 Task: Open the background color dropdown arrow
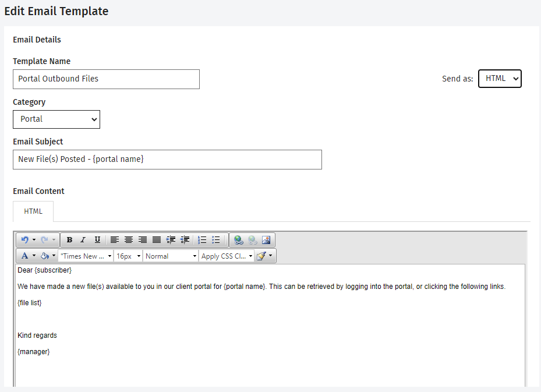click(54, 256)
